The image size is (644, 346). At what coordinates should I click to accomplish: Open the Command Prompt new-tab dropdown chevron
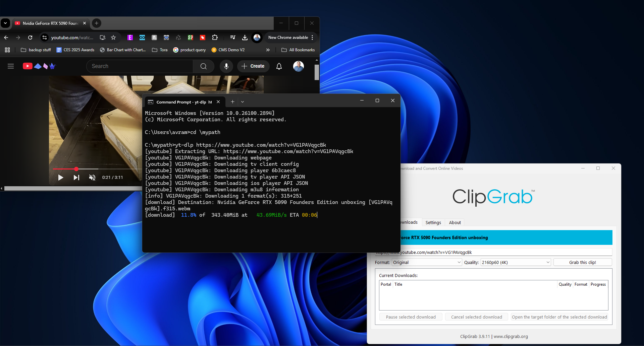click(x=243, y=101)
